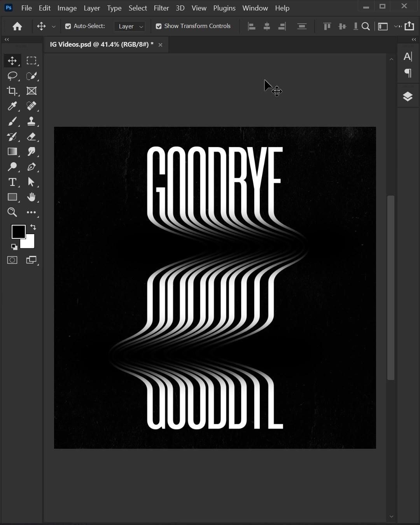
Task: Select the Lasso tool
Action: tap(12, 76)
